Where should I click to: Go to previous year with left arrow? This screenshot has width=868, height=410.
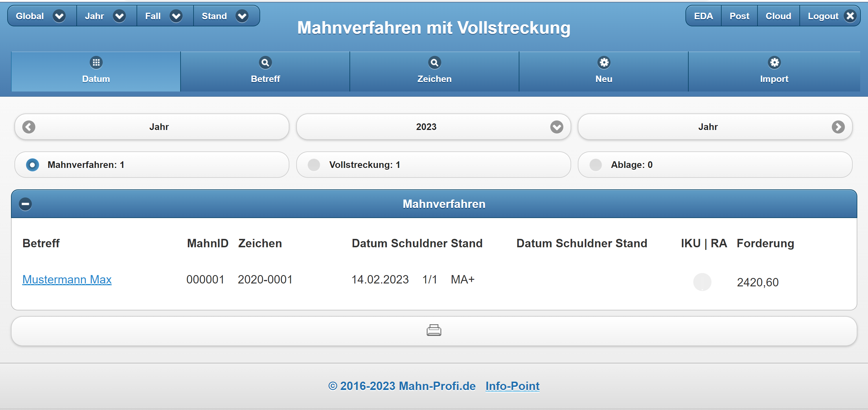pyautogui.click(x=29, y=127)
